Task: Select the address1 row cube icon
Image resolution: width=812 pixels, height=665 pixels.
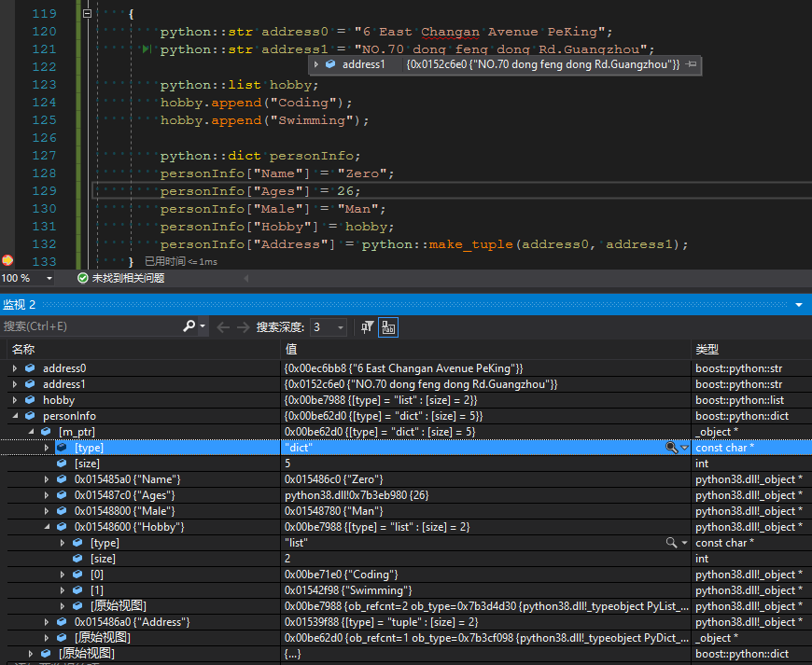Action: tap(30, 384)
